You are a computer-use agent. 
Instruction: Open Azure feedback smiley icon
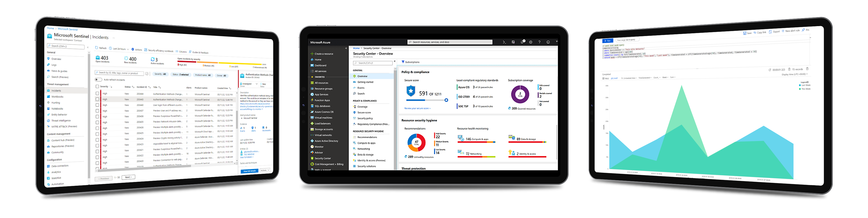tap(548, 42)
